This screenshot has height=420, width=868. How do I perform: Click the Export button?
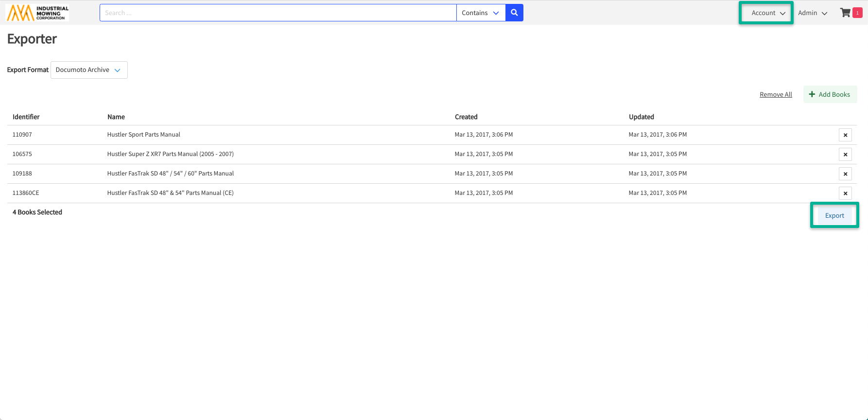click(x=834, y=215)
